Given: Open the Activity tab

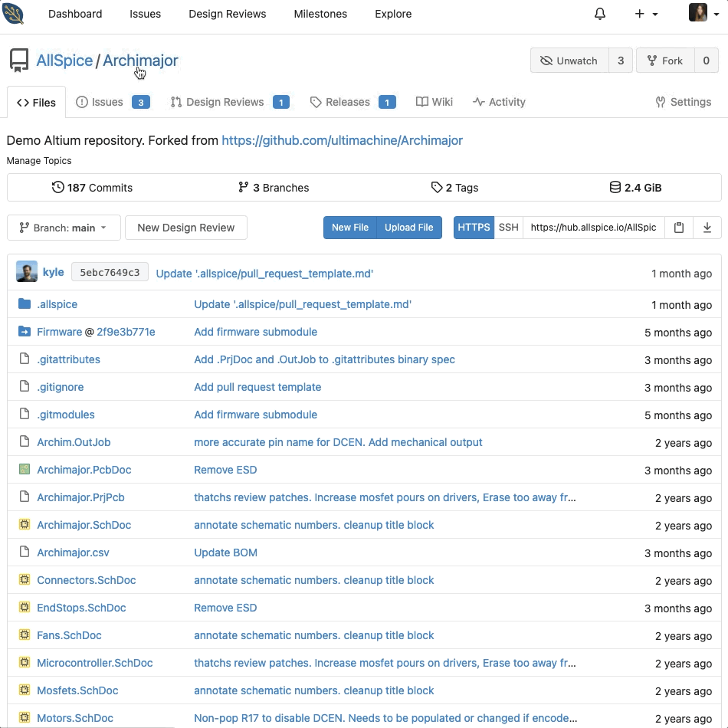Looking at the screenshot, I should [x=499, y=102].
